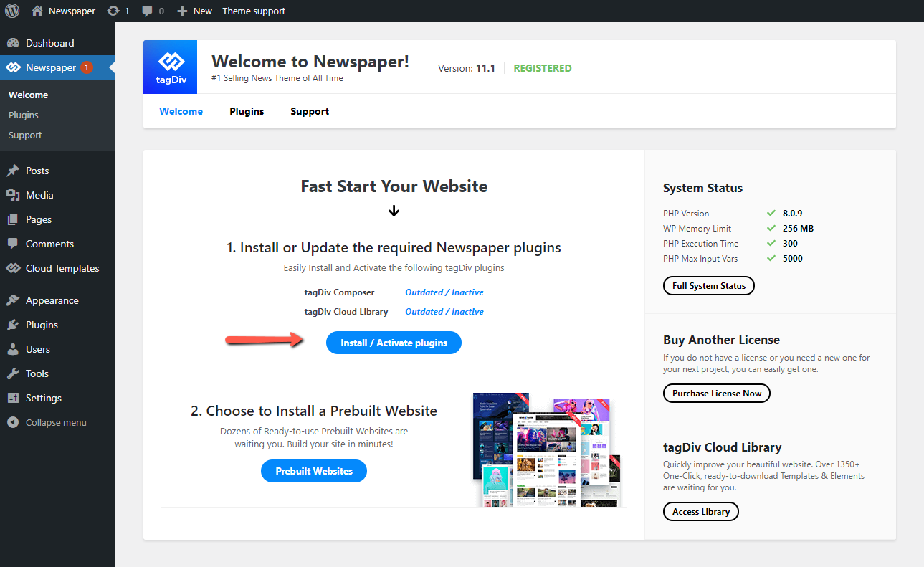Screen dimensions: 924x567
Task: Click the Prebuilt Websites button
Action: point(314,471)
